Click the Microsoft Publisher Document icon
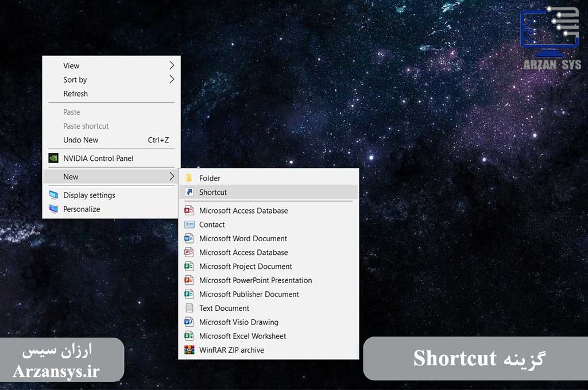Viewport: 588px width, 390px height. tap(189, 294)
